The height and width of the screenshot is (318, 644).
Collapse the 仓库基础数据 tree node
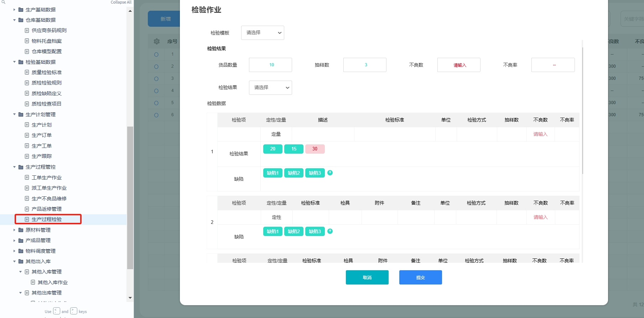(15, 20)
